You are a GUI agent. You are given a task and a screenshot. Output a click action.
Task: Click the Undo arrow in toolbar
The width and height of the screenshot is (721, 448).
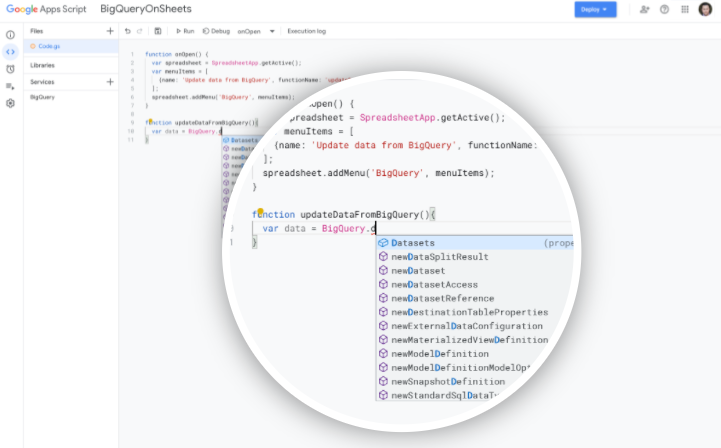[128, 31]
